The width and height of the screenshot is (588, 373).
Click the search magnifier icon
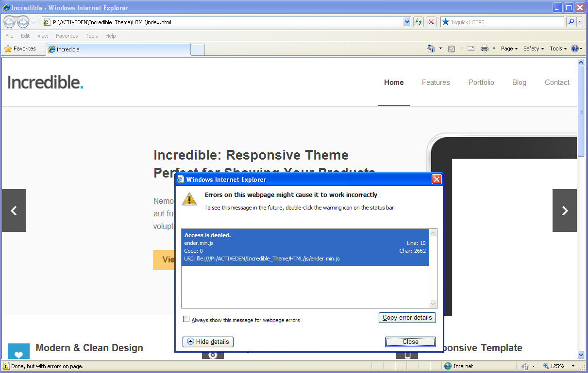tap(571, 22)
